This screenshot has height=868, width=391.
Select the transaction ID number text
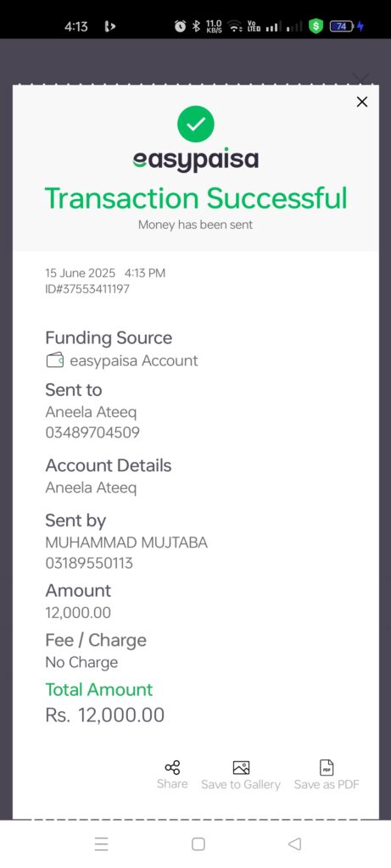pyautogui.click(x=87, y=289)
